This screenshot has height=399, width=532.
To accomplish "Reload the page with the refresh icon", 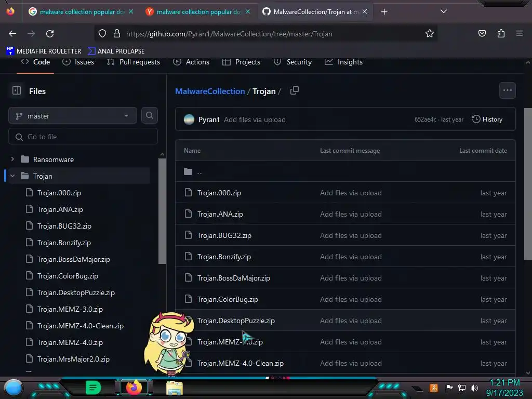I will coord(50,34).
